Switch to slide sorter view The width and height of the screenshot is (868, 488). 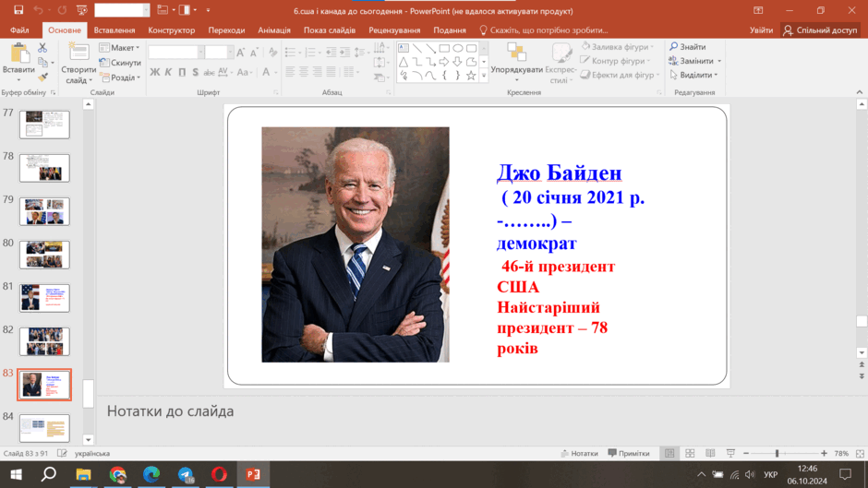tap(690, 453)
